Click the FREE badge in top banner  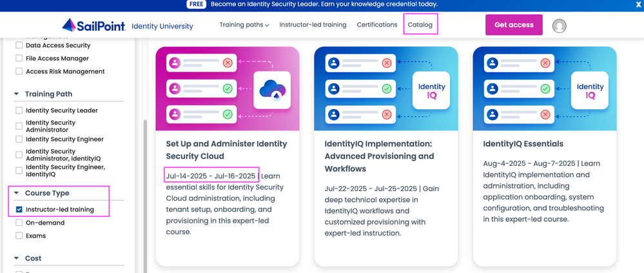coord(196,5)
